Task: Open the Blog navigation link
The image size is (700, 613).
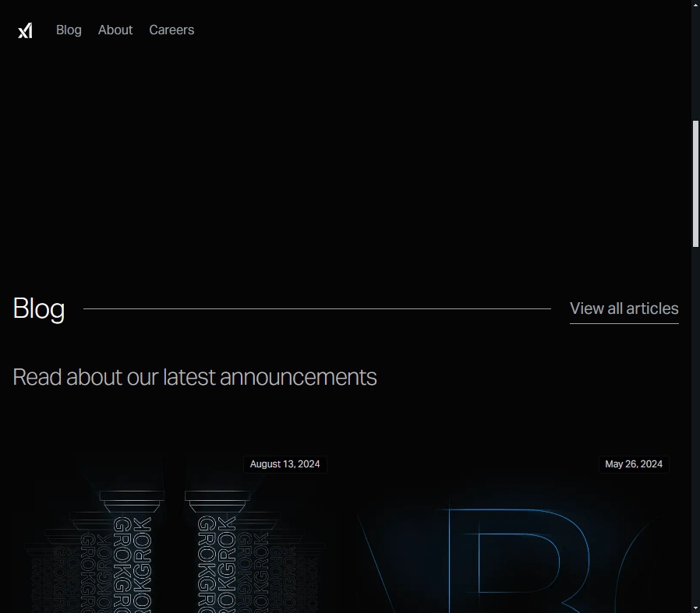Action: coord(69,30)
